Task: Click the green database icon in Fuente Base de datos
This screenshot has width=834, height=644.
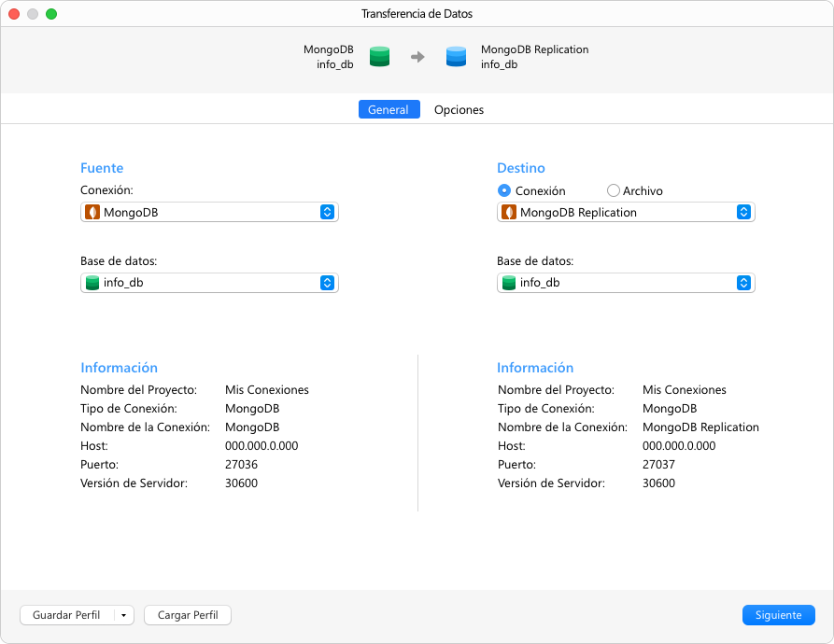Action: click(x=92, y=283)
